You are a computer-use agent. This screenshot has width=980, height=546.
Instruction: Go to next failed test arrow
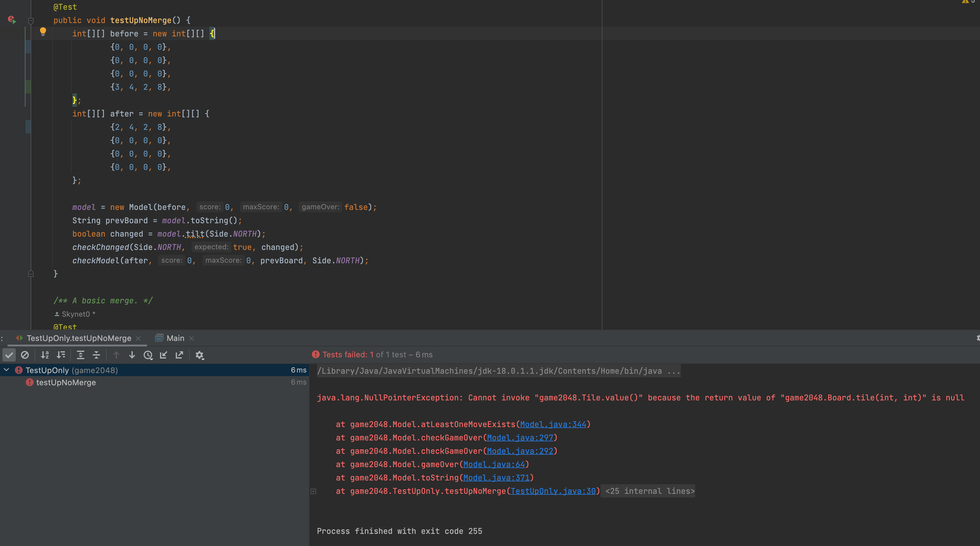click(132, 355)
